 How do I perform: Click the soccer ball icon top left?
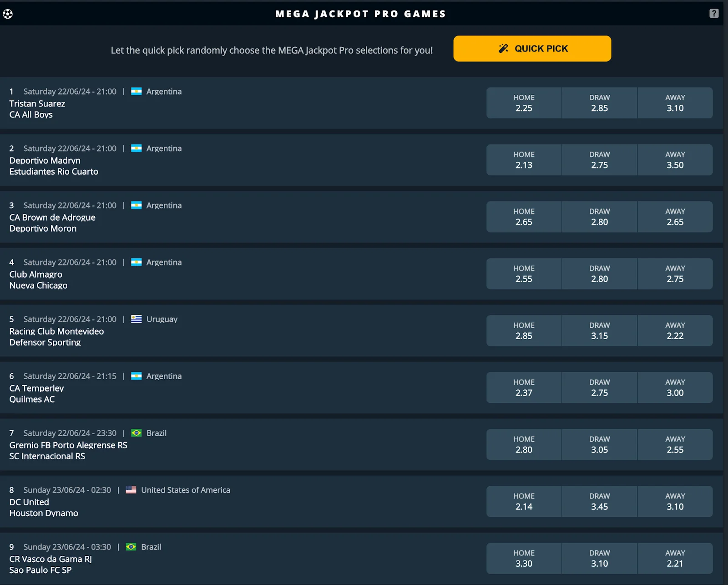coord(8,14)
